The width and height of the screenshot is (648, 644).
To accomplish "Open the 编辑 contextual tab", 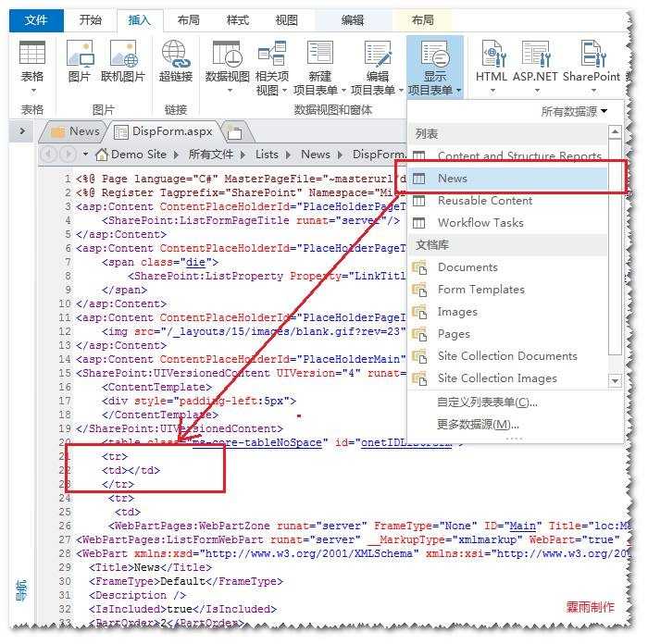I will (x=353, y=19).
